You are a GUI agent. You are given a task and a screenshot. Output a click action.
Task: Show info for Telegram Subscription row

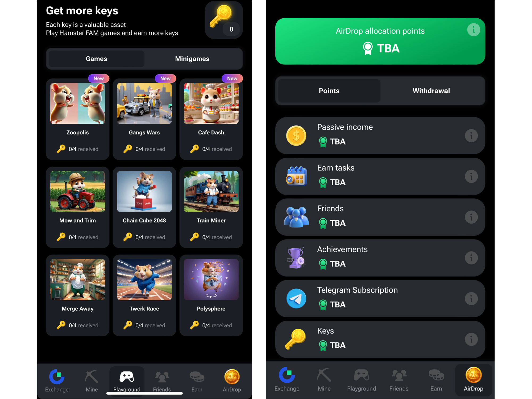coord(471,299)
